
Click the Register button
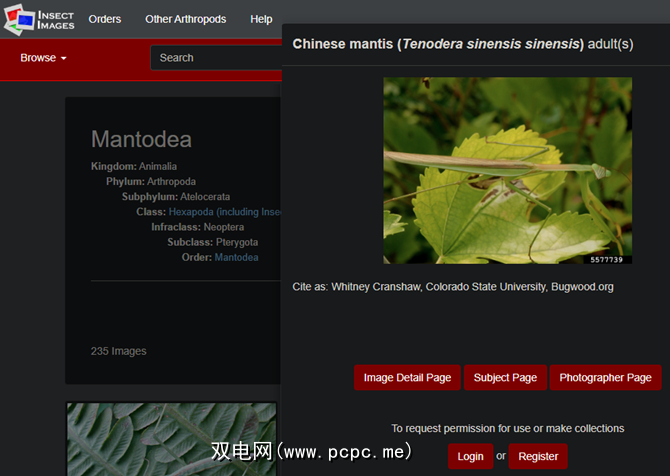point(538,456)
